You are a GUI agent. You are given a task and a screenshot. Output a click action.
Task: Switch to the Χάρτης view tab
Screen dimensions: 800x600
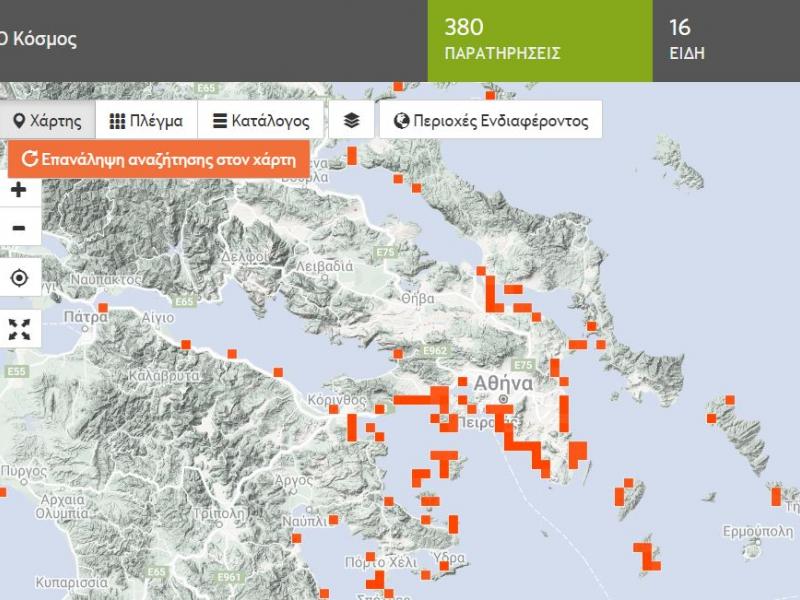tap(47, 121)
